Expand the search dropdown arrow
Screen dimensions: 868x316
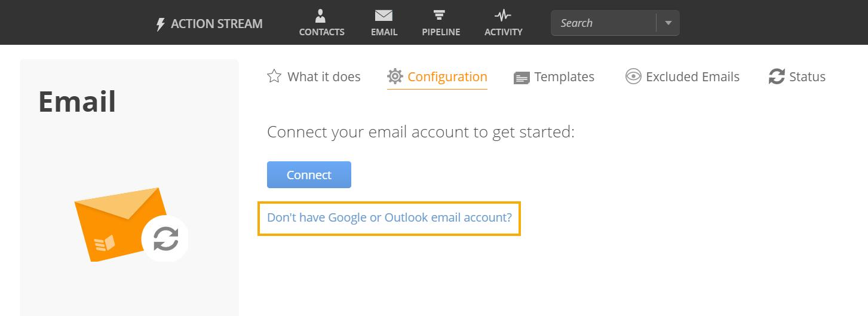(668, 23)
